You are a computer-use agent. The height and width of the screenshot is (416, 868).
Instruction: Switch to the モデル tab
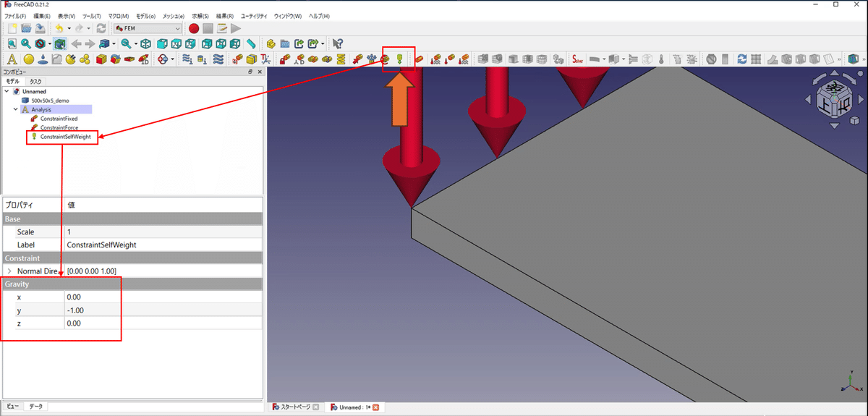[12, 82]
